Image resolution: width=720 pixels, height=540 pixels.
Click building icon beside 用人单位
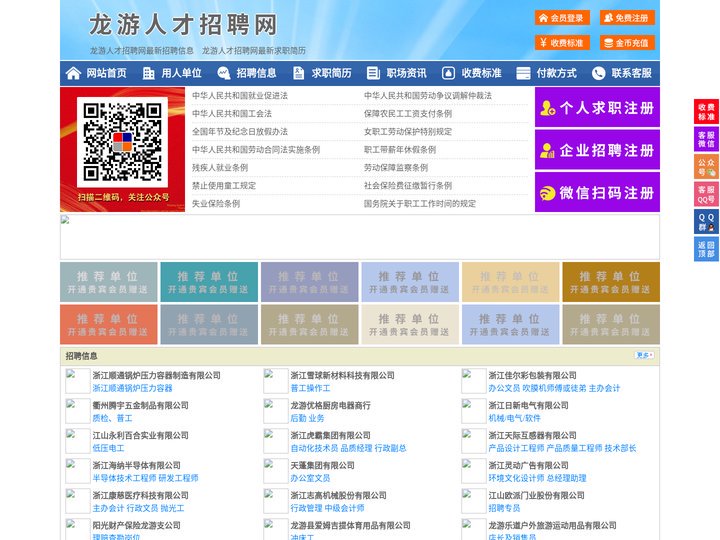[x=148, y=73]
